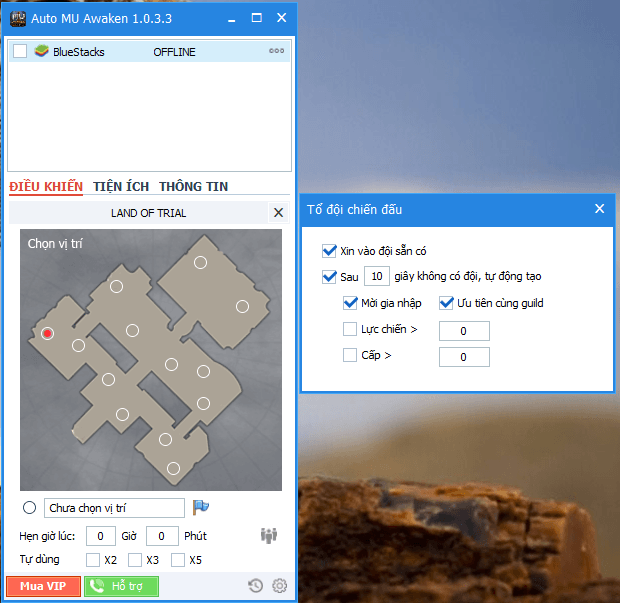Screen dimensions: 620x603
Task: Enable the Lực chiến checkbox
Action: [350, 329]
